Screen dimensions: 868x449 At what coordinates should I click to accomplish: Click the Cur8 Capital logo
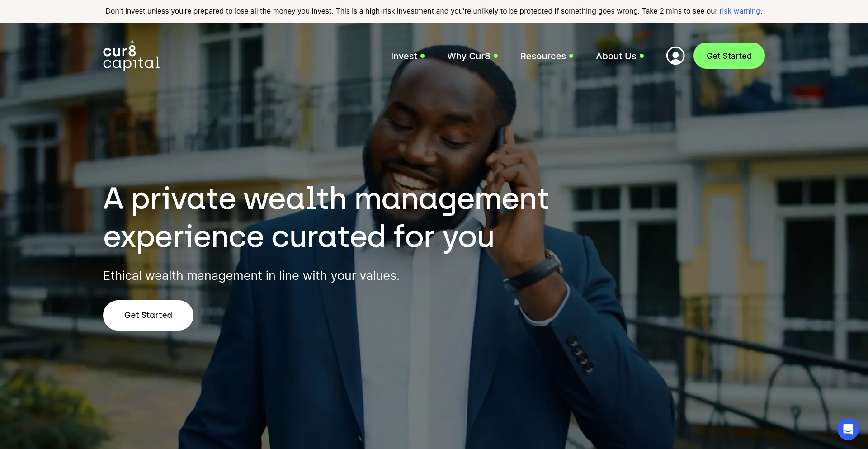pyautogui.click(x=131, y=56)
